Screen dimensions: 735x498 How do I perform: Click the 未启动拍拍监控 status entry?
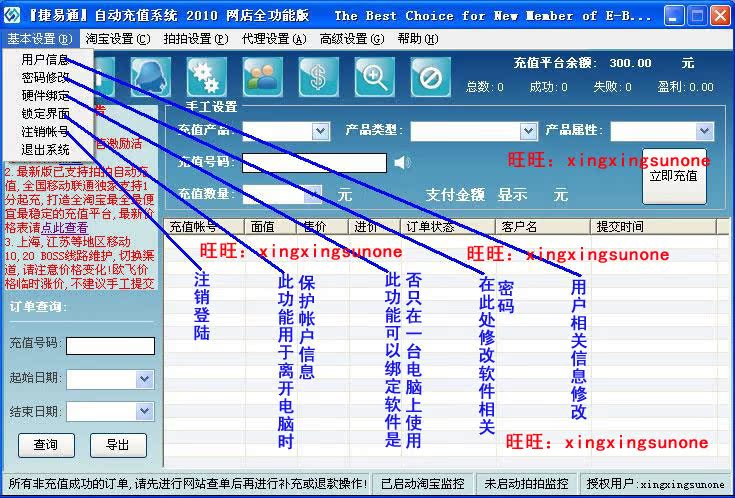pyautogui.click(x=526, y=483)
